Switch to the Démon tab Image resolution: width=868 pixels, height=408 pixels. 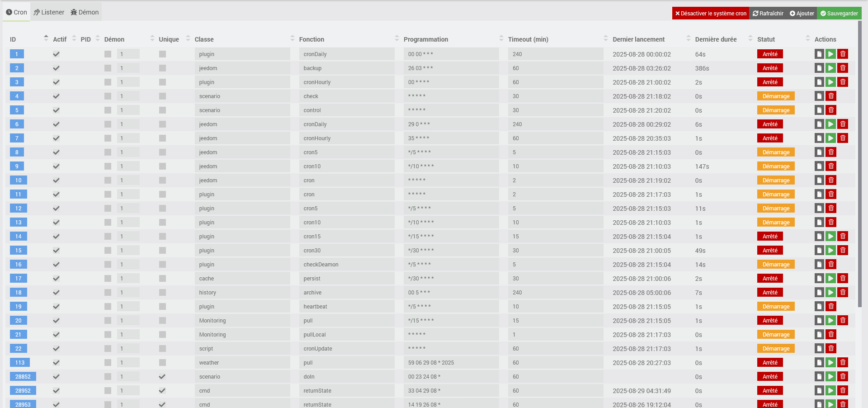(85, 12)
